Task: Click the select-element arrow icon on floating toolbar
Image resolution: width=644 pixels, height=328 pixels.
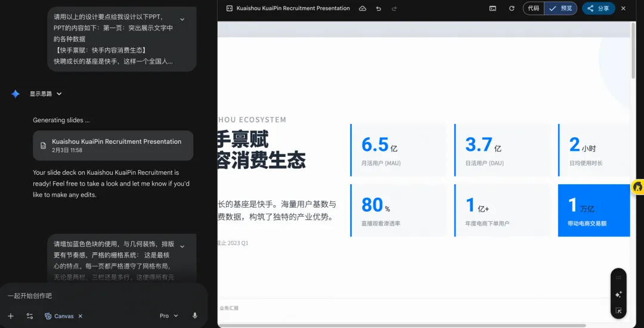Action: pos(618,310)
